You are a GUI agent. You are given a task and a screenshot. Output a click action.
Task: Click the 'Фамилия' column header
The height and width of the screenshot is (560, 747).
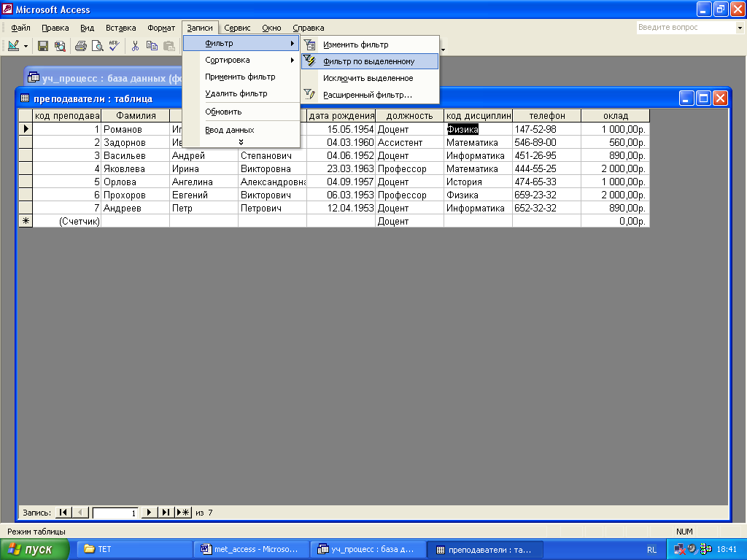tap(136, 116)
